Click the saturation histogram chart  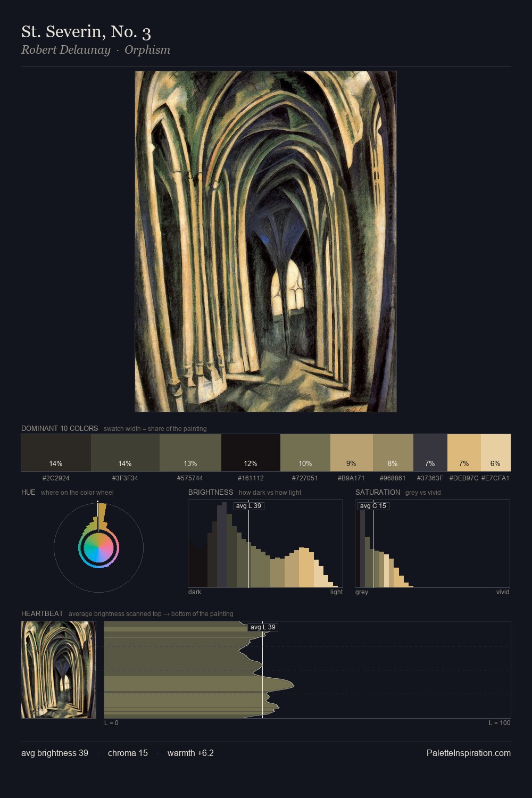tap(433, 544)
